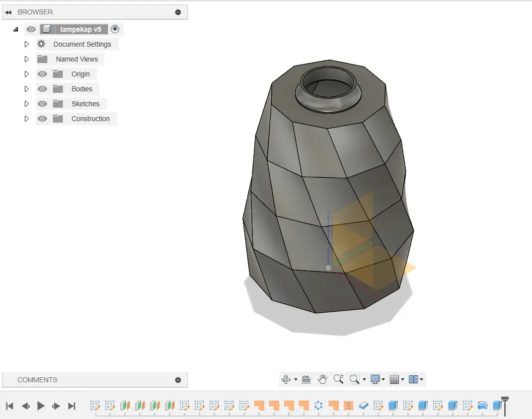
Task: Activate the Pan hand tool
Action: (322, 379)
